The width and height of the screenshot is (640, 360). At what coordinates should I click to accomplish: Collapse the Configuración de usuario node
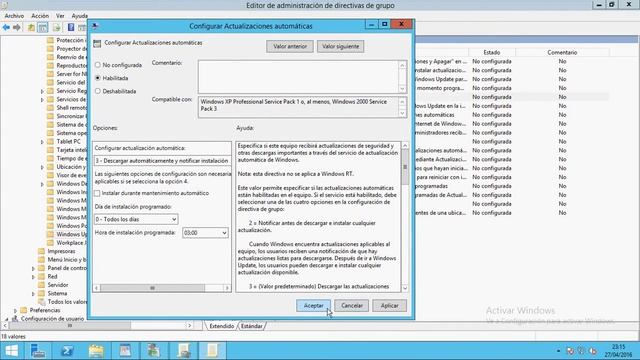(x=7, y=319)
